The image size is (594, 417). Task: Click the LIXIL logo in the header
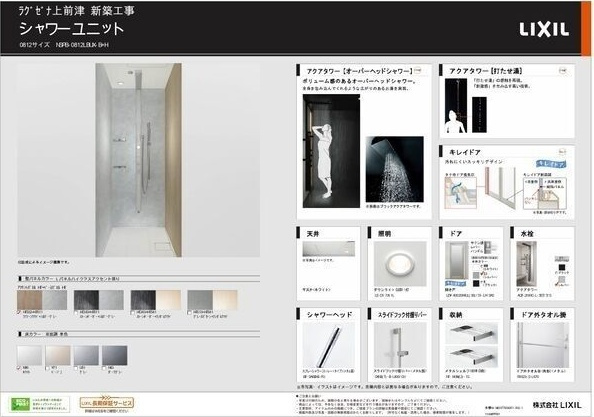544,29
